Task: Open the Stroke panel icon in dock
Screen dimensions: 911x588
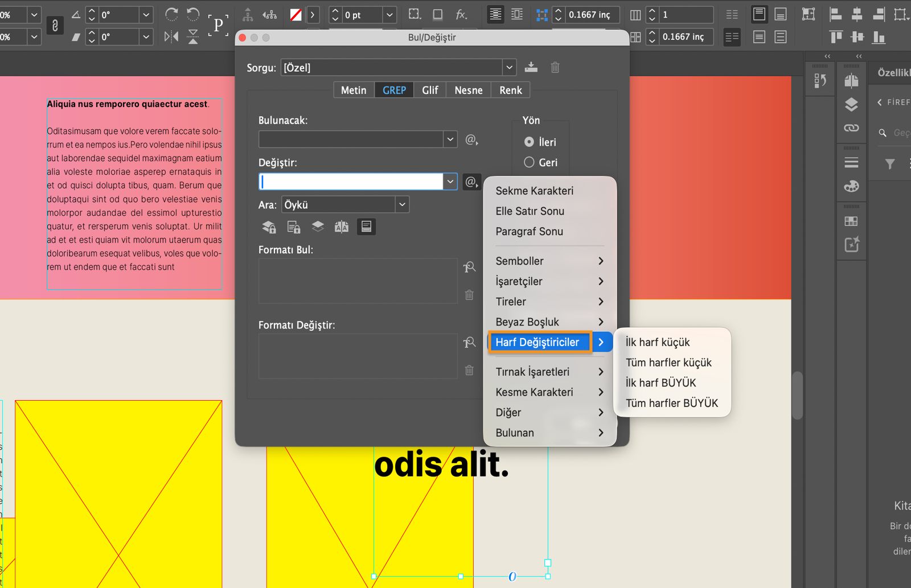Action: click(852, 163)
